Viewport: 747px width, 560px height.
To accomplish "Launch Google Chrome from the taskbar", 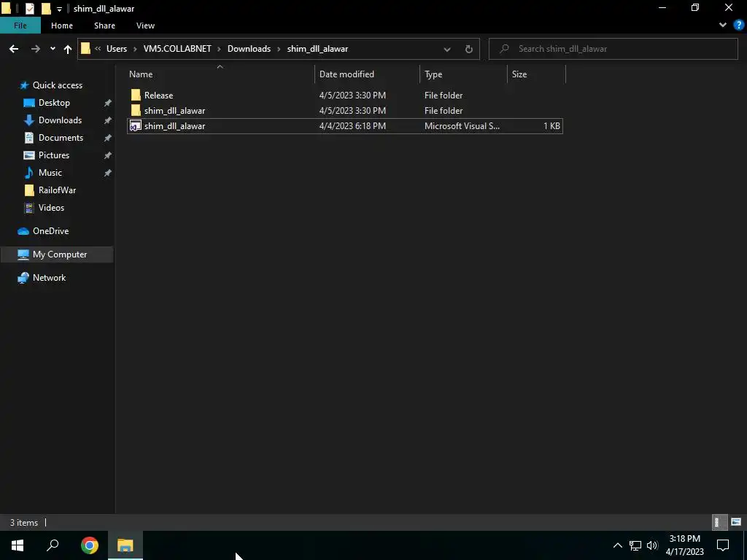I will tap(89, 545).
